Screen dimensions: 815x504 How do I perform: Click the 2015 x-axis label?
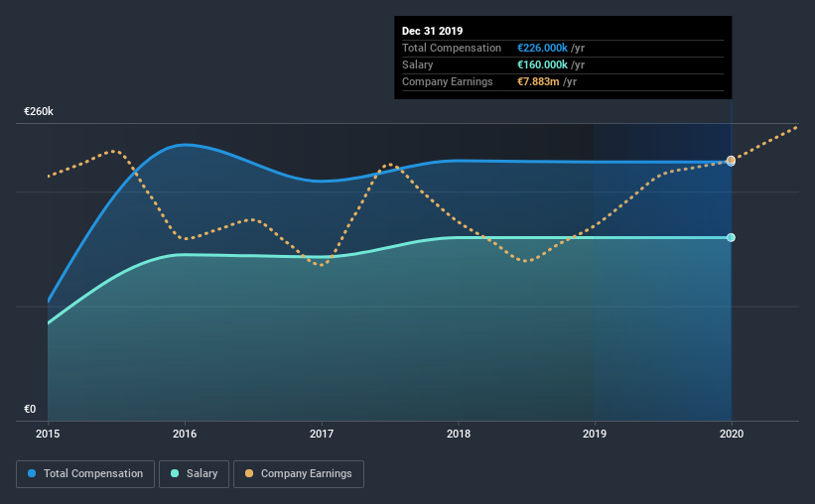click(48, 434)
